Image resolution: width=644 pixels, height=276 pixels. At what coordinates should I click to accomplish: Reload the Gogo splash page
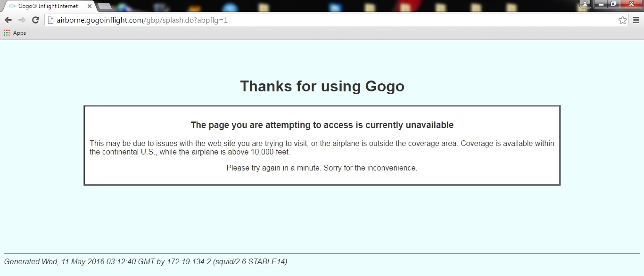(35, 20)
